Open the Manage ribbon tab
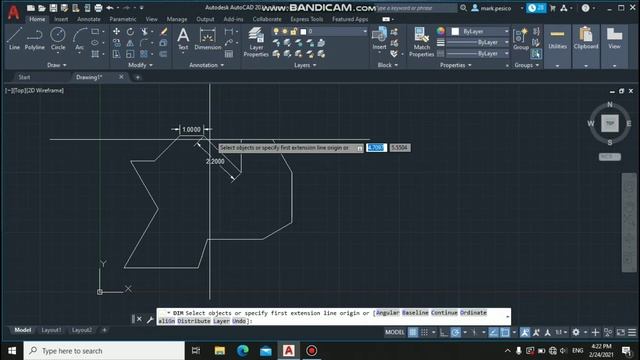640x360 pixels. pyautogui.click(x=177, y=19)
